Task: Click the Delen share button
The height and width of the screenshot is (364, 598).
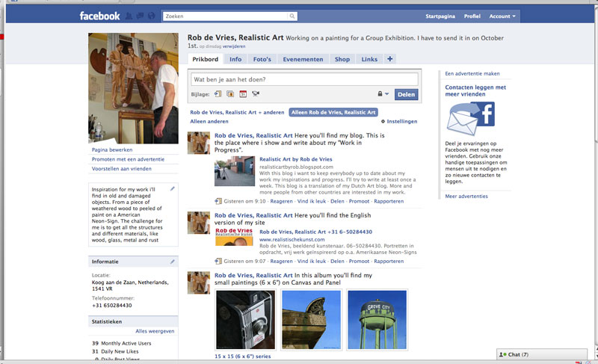Action: click(x=406, y=94)
